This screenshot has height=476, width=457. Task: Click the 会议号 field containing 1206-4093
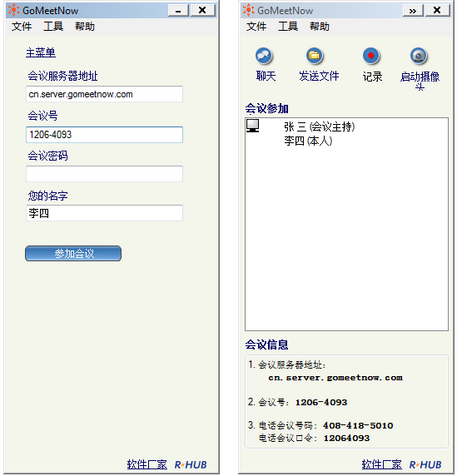click(x=104, y=135)
